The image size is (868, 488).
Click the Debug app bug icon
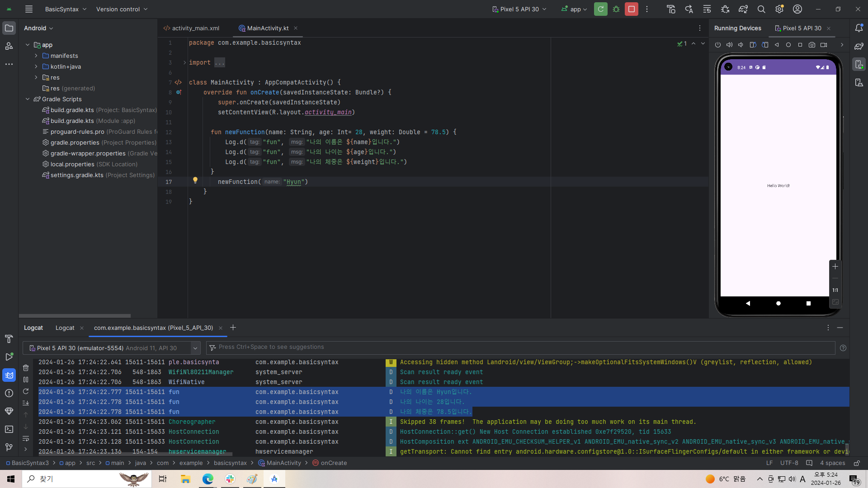tap(616, 9)
